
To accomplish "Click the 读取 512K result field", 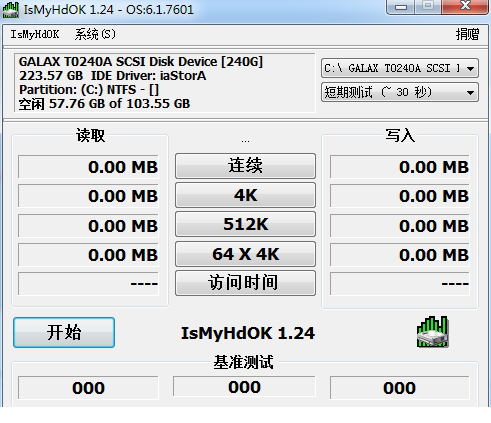I will (88, 226).
